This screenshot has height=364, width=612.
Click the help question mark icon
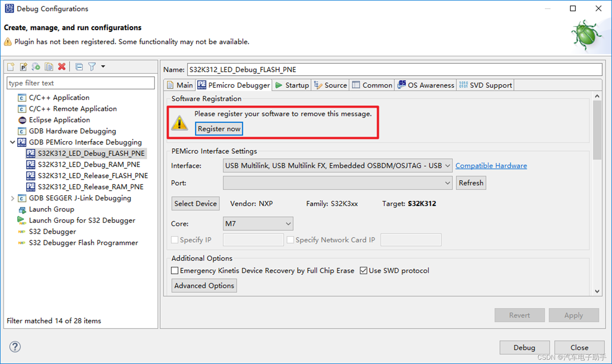pyautogui.click(x=15, y=347)
